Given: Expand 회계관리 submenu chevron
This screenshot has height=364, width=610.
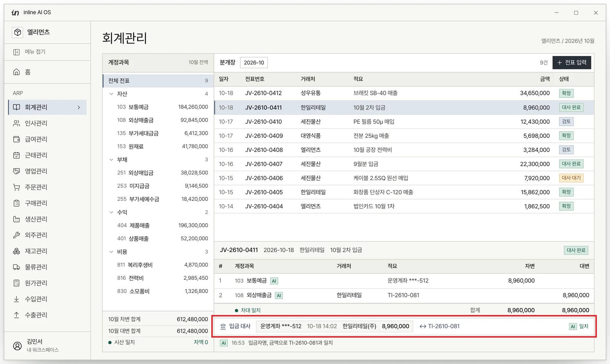Looking at the screenshot, I should 79,107.
